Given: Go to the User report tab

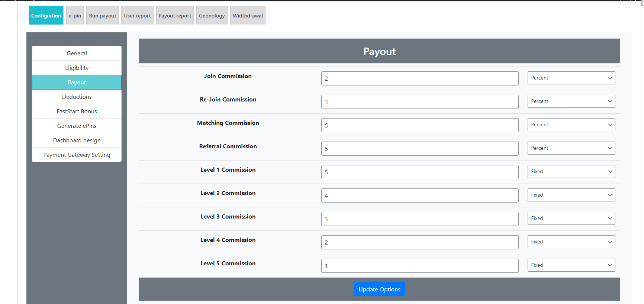Looking at the screenshot, I should [x=137, y=16].
